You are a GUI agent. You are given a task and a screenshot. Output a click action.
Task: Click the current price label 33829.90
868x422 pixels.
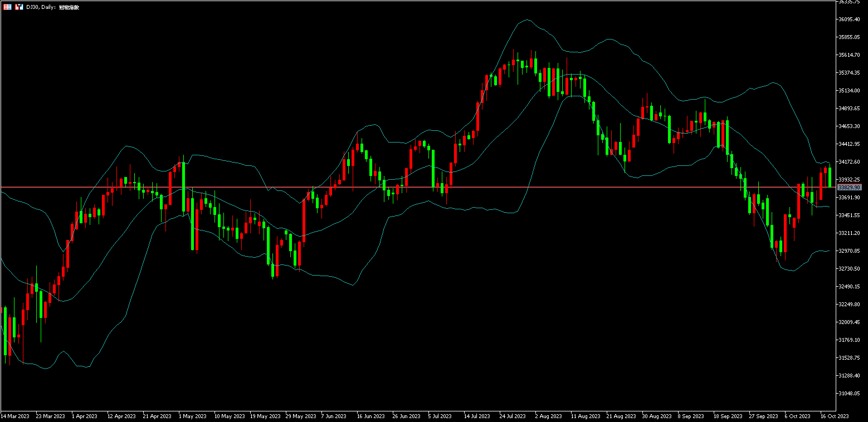(x=849, y=188)
